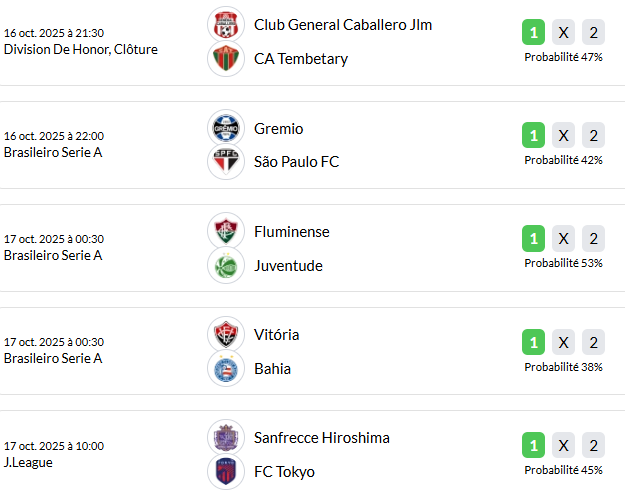
Task: Select X for Sanfrecce Hiroshima match
Action: tap(563, 444)
